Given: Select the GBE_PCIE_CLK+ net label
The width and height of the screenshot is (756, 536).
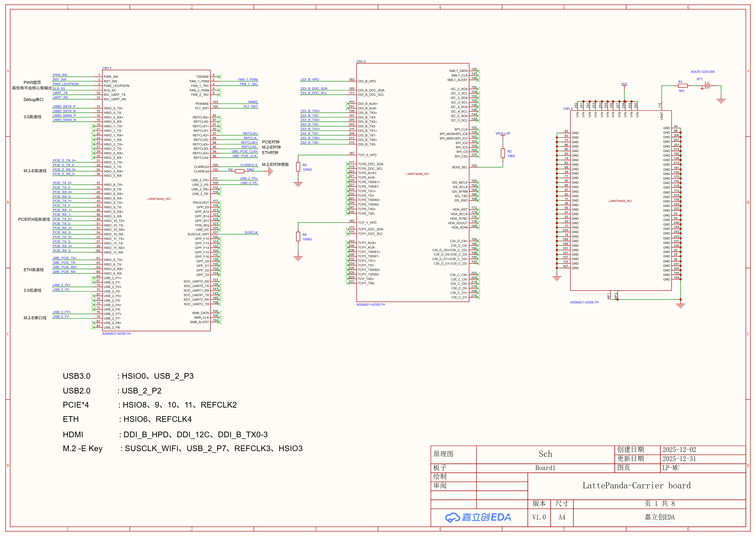Looking at the screenshot, I should 245,151.
